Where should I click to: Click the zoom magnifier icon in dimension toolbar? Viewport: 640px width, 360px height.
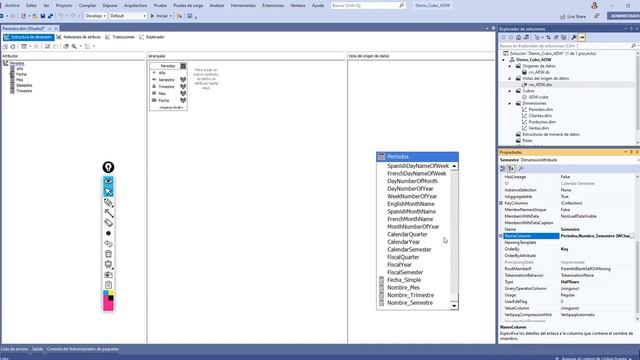pos(74,47)
